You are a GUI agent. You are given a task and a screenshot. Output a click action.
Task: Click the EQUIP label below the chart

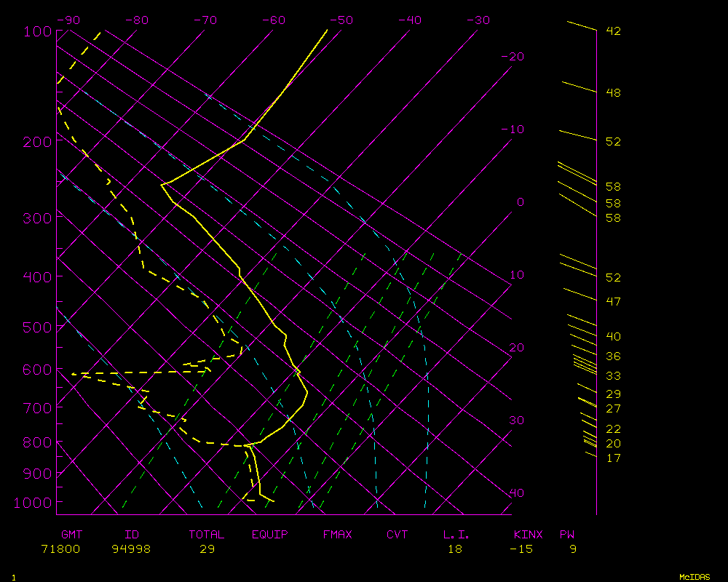pyautogui.click(x=270, y=535)
